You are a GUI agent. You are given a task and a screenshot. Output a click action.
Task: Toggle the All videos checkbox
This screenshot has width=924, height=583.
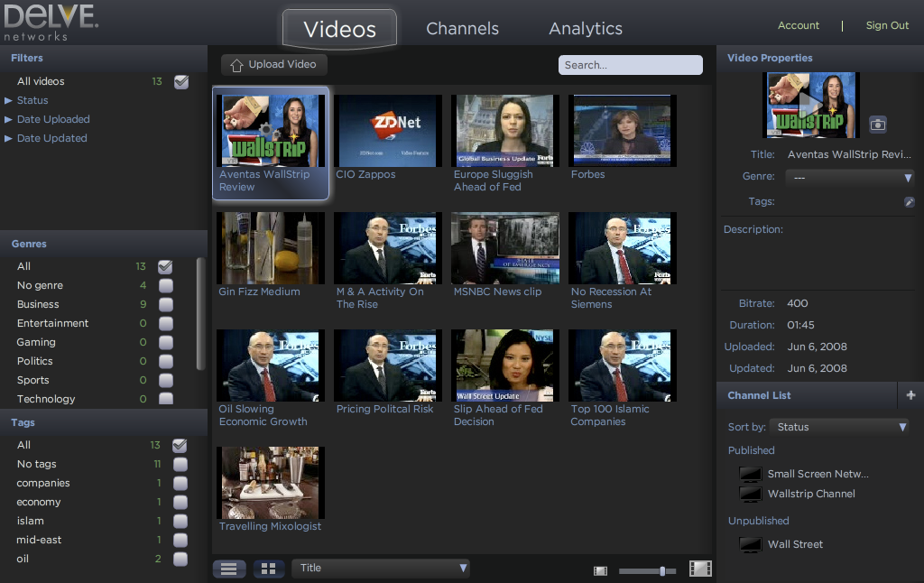181,82
